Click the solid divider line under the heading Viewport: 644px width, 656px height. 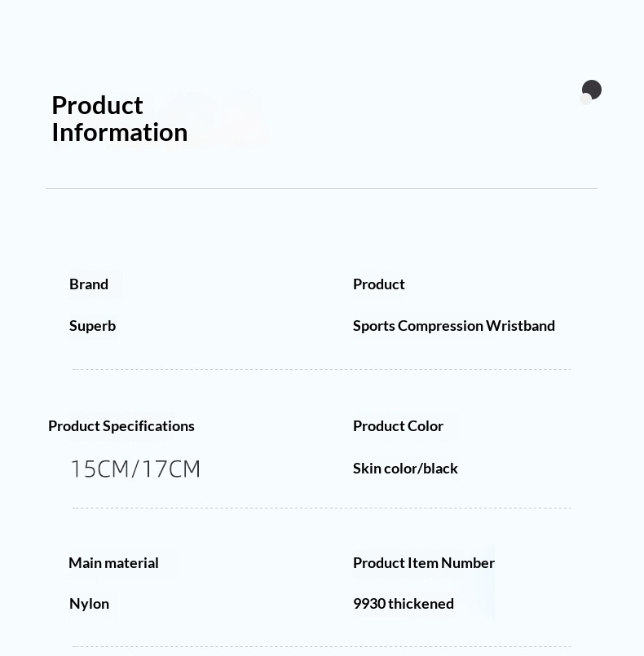(321, 189)
